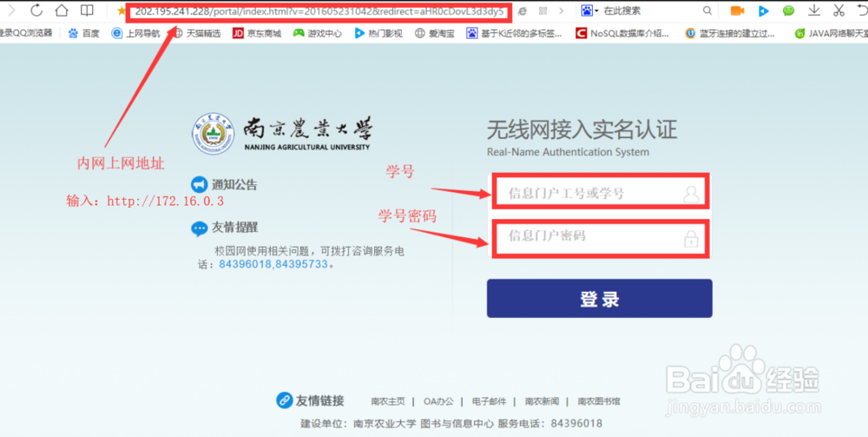Image resolution: width=868 pixels, height=437 pixels.
Task: Open the 电子邮件 footer link
Action: point(489,401)
